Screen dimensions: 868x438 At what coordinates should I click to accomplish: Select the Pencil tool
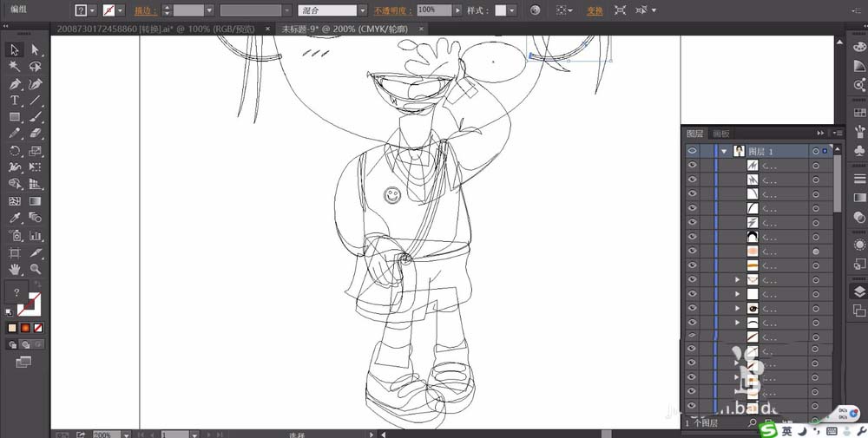15,134
